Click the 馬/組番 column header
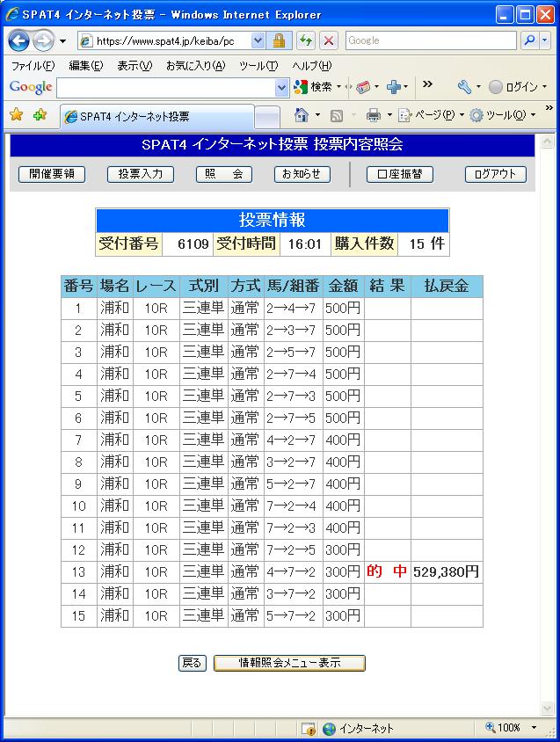The width and height of the screenshot is (560, 742). pos(294,286)
